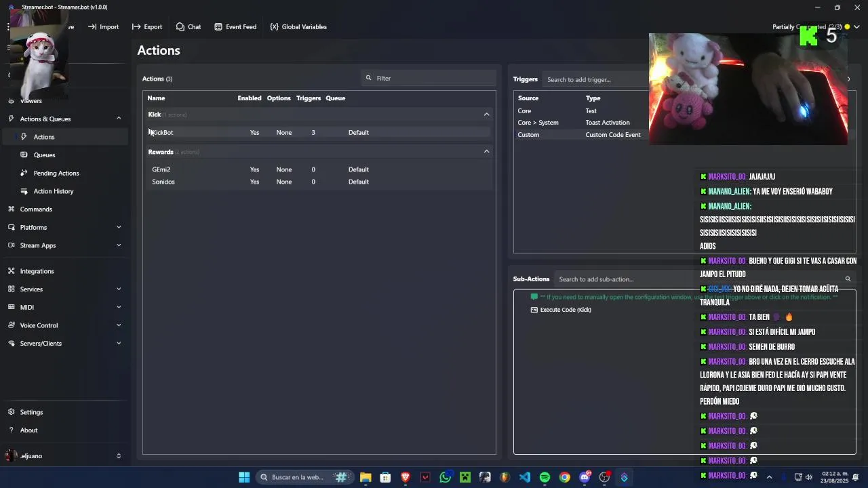Open the Chat window

189,27
